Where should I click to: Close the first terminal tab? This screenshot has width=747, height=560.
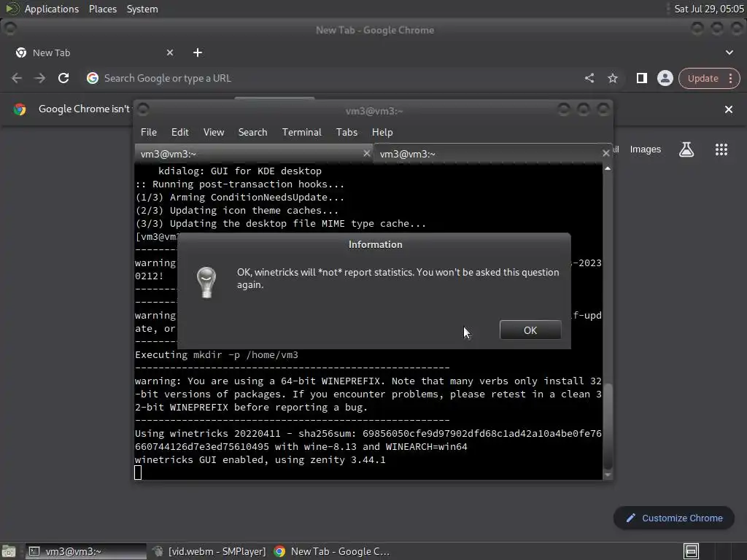pyautogui.click(x=366, y=153)
